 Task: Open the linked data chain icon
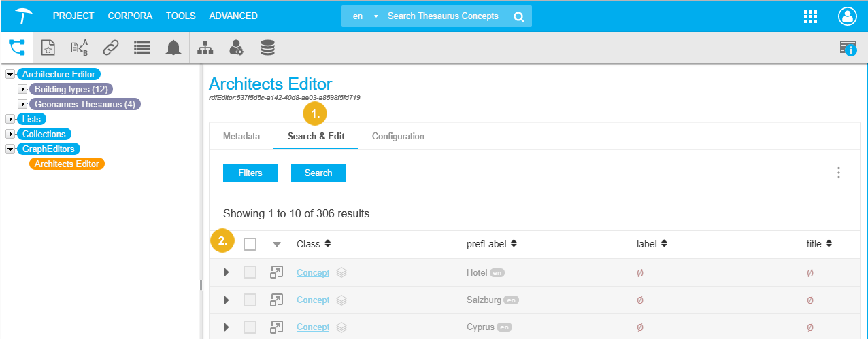coord(111,48)
